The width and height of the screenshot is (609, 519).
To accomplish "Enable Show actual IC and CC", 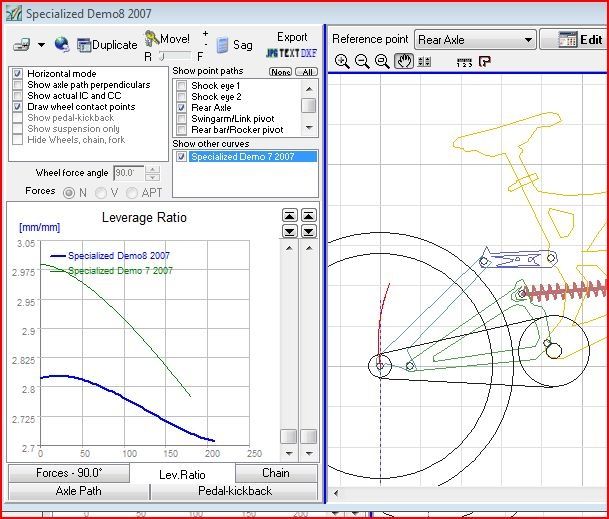I will (17, 96).
